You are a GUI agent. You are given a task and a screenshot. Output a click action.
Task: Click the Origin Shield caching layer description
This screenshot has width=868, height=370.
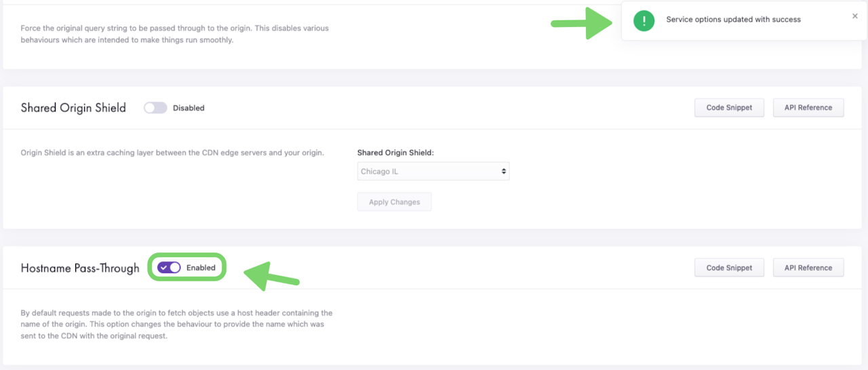pyautogui.click(x=172, y=153)
